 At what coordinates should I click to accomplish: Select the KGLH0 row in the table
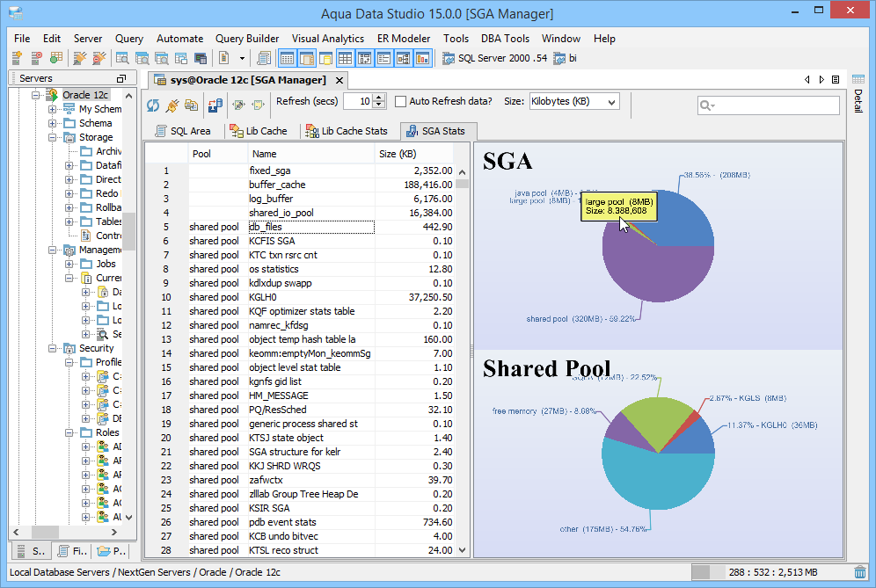299,297
